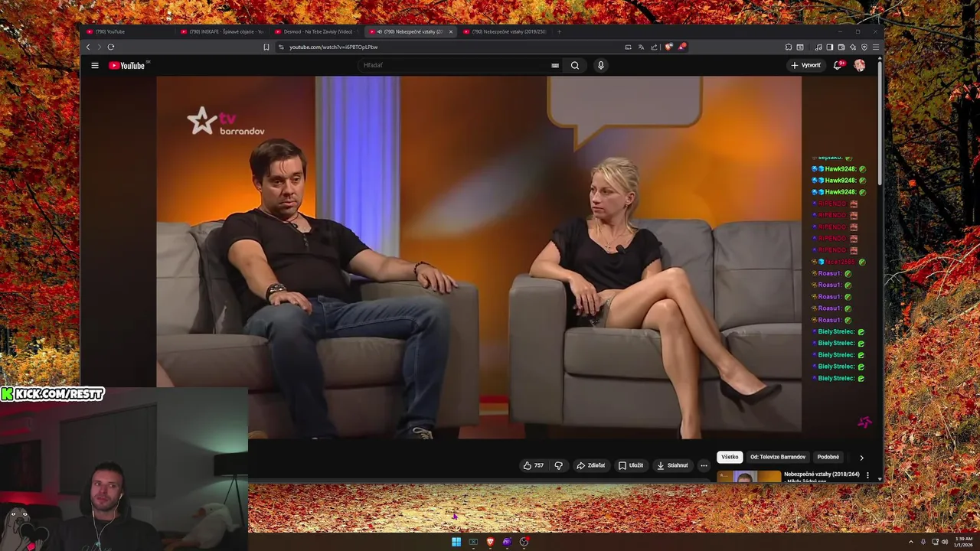This screenshot has width=980, height=551.
Task: Show hidden system tray icons chevron
Action: [x=911, y=542]
